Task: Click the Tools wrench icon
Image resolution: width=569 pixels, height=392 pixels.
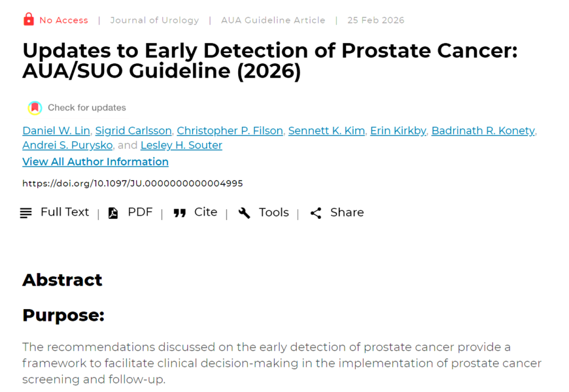Action: tap(245, 213)
